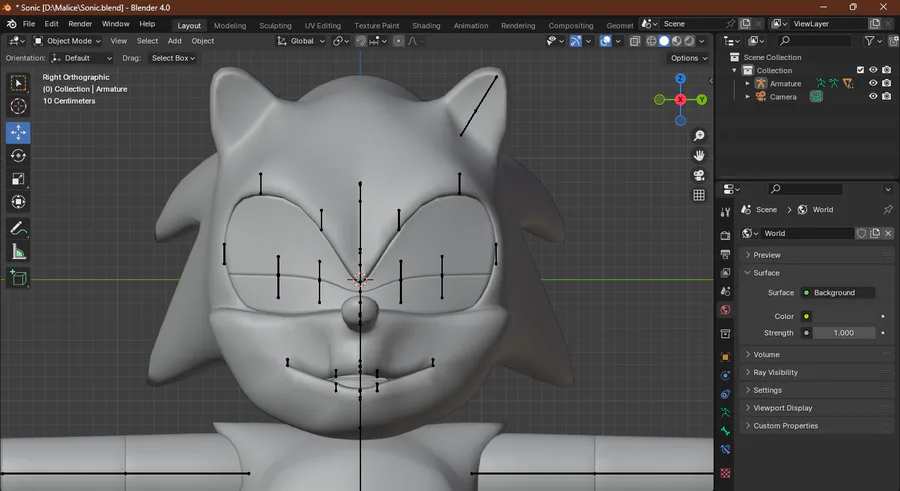The height and width of the screenshot is (491, 900).
Task: Open the Global transform orientation dropdown
Action: pyautogui.click(x=301, y=41)
